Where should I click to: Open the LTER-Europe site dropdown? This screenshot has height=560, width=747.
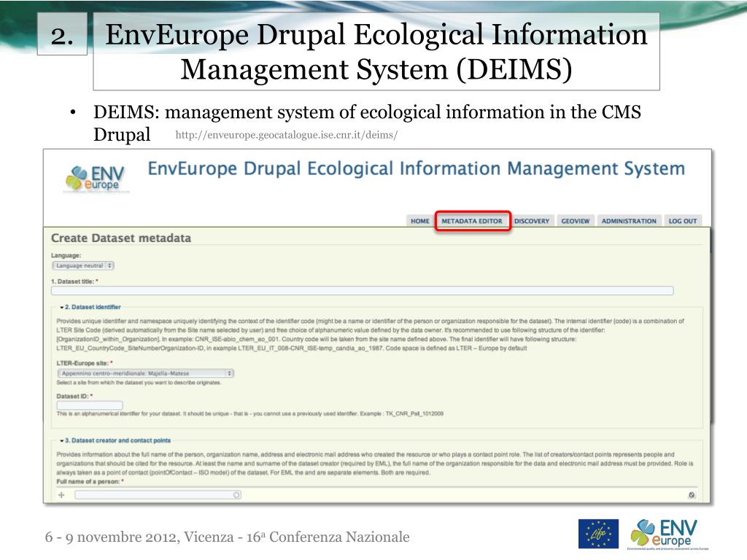tap(145, 373)
